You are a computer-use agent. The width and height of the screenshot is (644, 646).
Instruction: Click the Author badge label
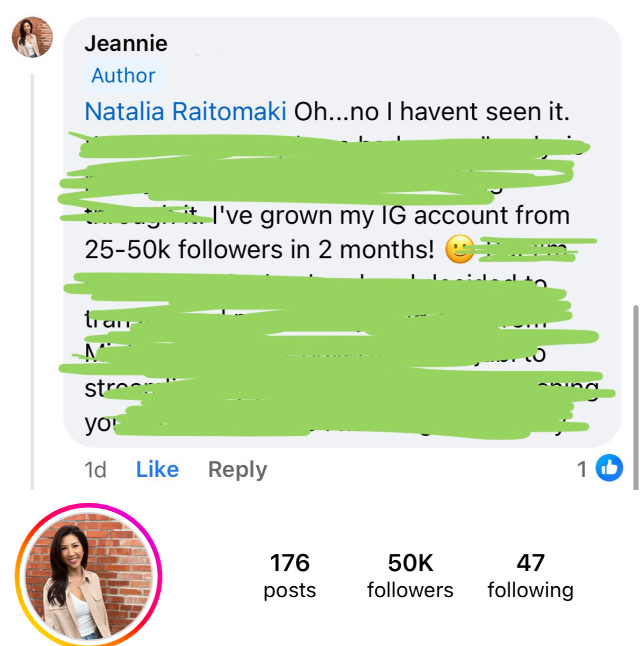click(x=123, y=75)
